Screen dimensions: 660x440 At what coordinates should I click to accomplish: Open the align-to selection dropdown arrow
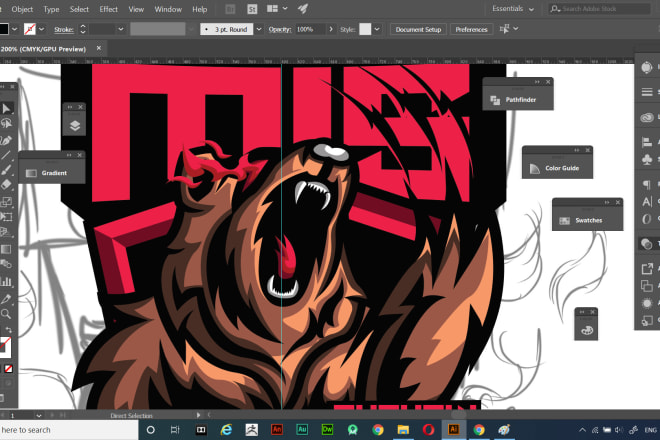[516, 29]
